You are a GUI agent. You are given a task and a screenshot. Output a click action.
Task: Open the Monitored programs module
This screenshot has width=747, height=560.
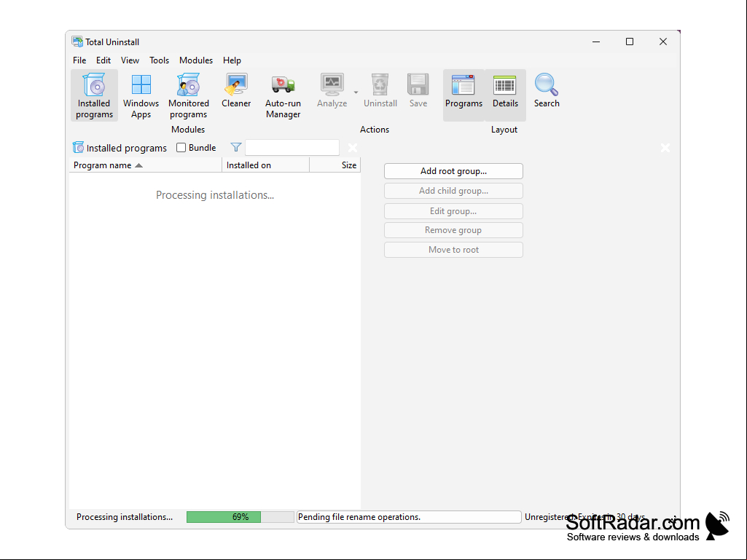[189, 95]
